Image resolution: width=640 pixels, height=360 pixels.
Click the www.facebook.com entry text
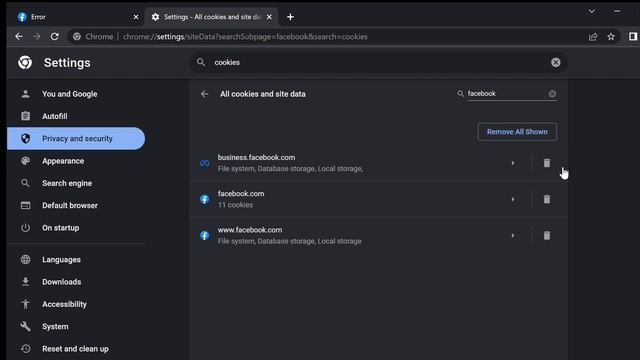pos(250,230)
